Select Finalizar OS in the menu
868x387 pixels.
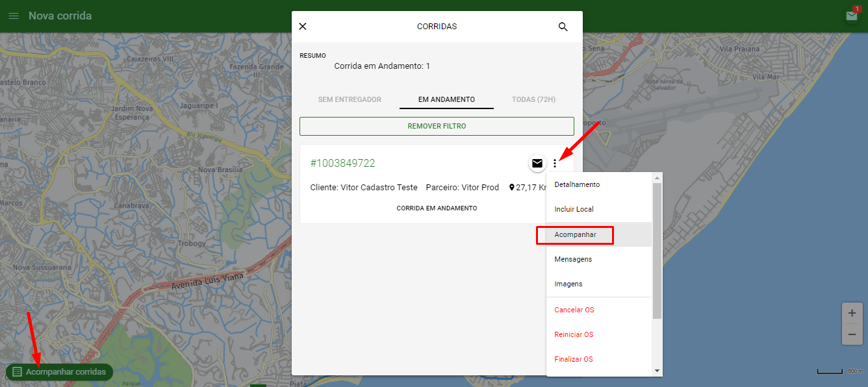click(x=599, y=359)
